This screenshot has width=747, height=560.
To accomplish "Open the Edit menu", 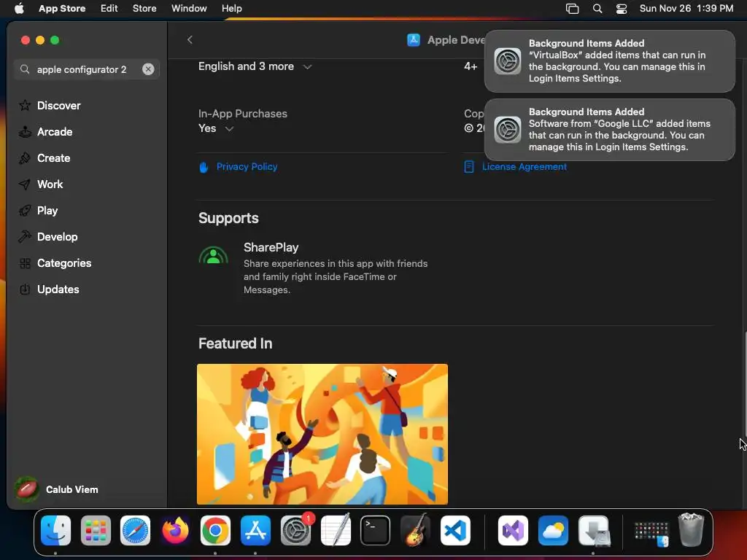I will coord(109,8).
